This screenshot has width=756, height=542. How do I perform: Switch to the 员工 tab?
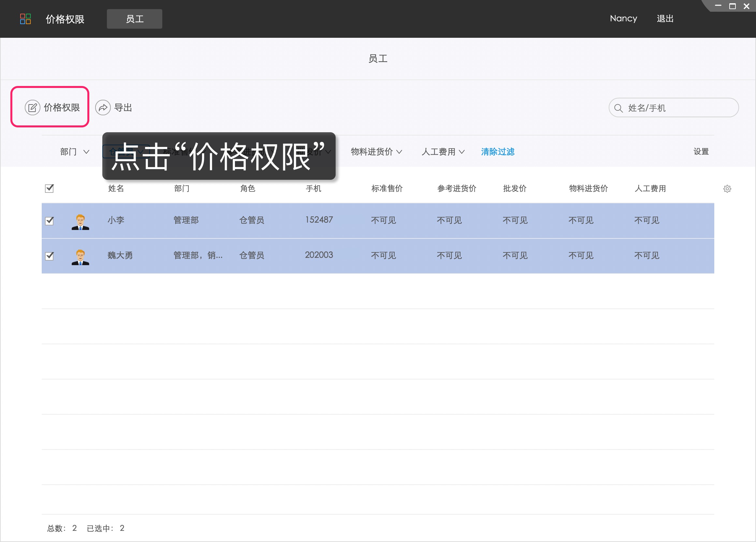(135, 19)
